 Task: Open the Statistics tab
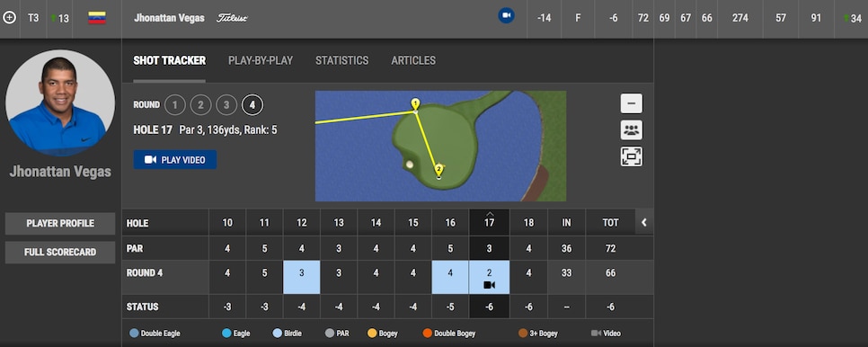[341, 60]
